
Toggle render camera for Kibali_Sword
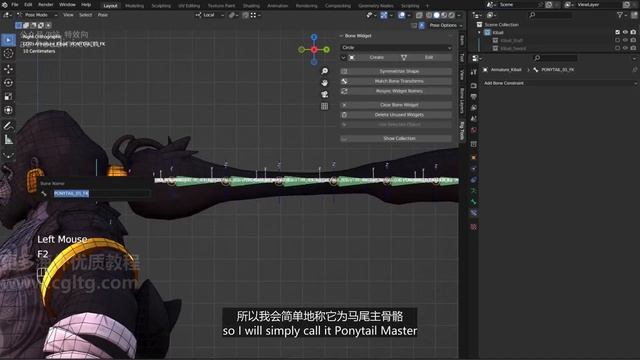click(633, 48)
